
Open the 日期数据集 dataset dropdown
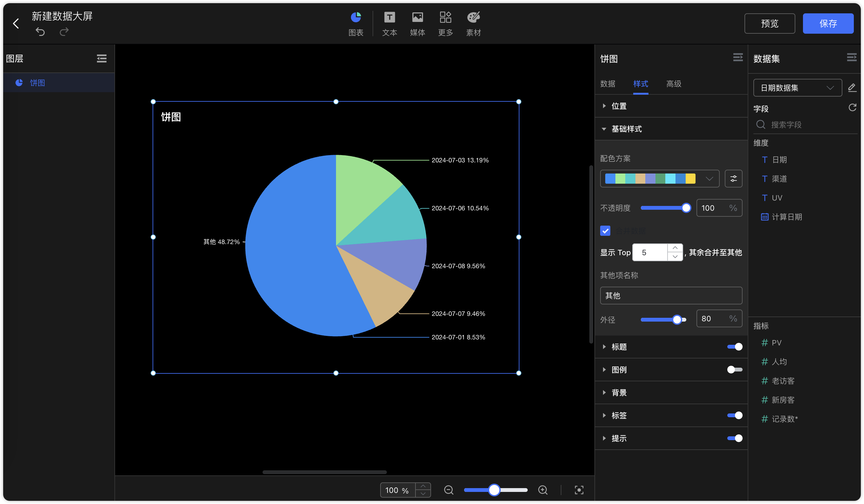point(797,88)
